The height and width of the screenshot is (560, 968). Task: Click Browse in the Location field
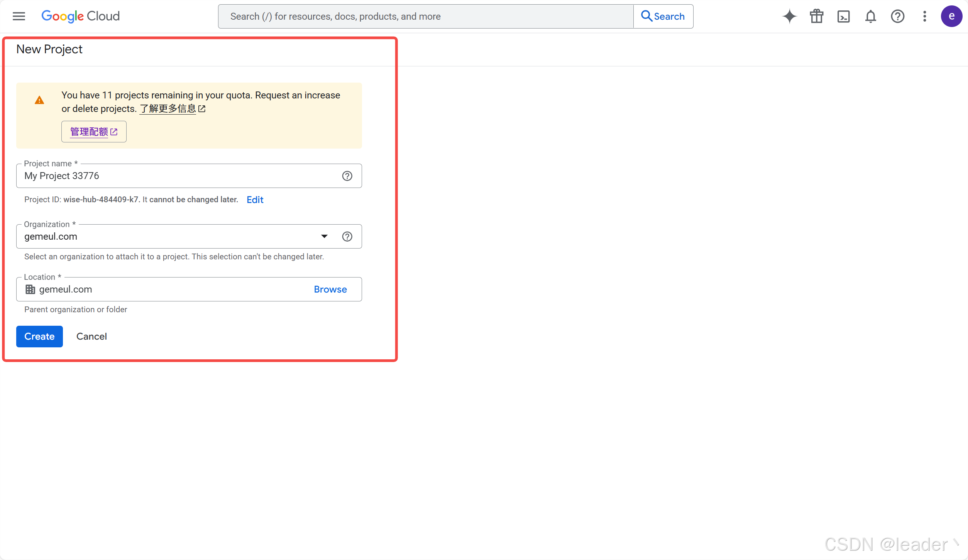[x=330, y=289]
